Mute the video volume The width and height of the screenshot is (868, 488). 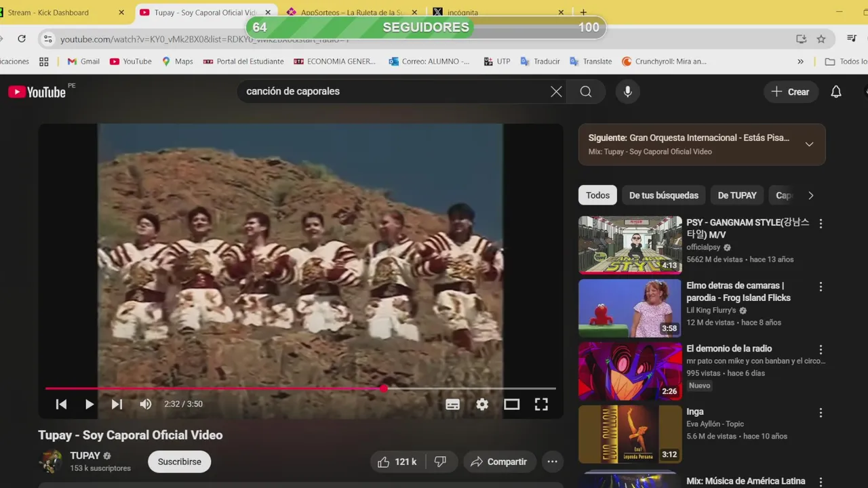click(145, 404)
